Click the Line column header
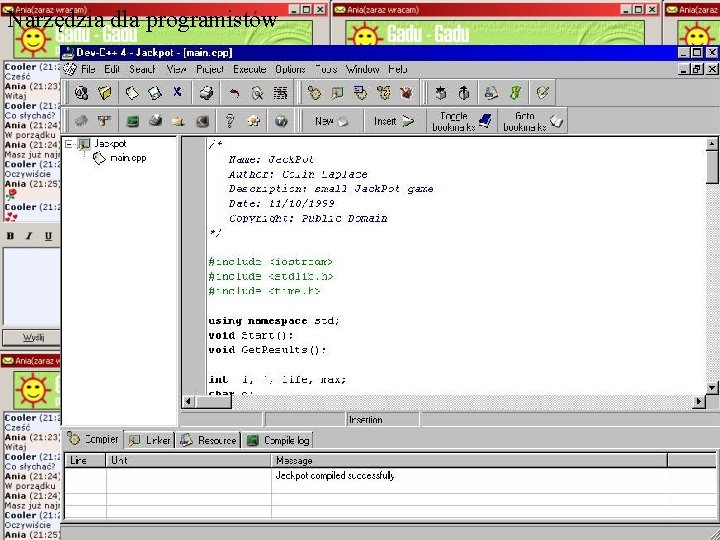 [x=85, y=460]
